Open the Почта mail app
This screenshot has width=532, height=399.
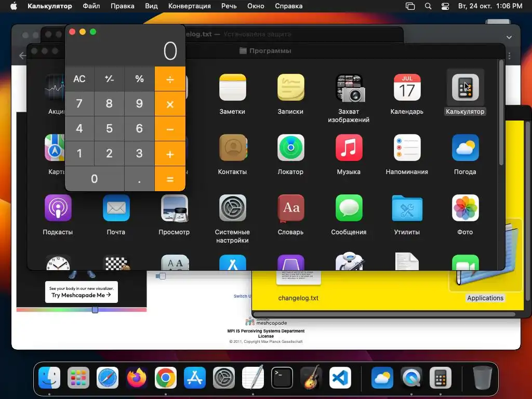[116, 208]
